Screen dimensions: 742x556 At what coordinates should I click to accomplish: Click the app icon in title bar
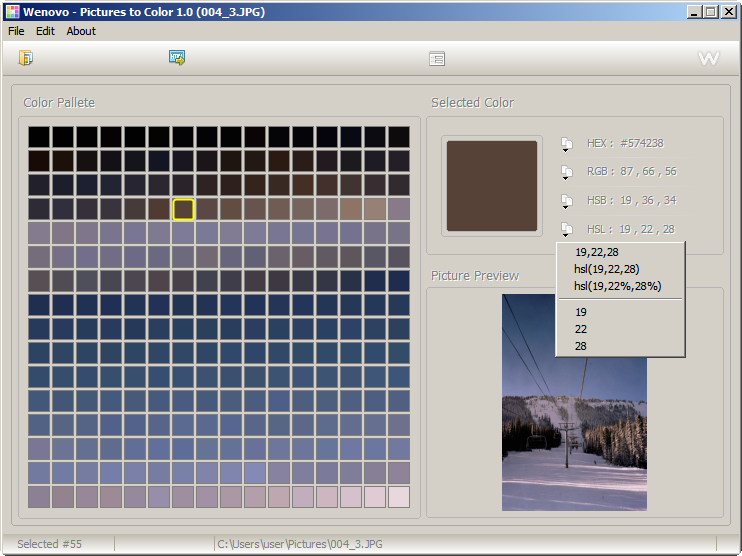coord(13,12)
